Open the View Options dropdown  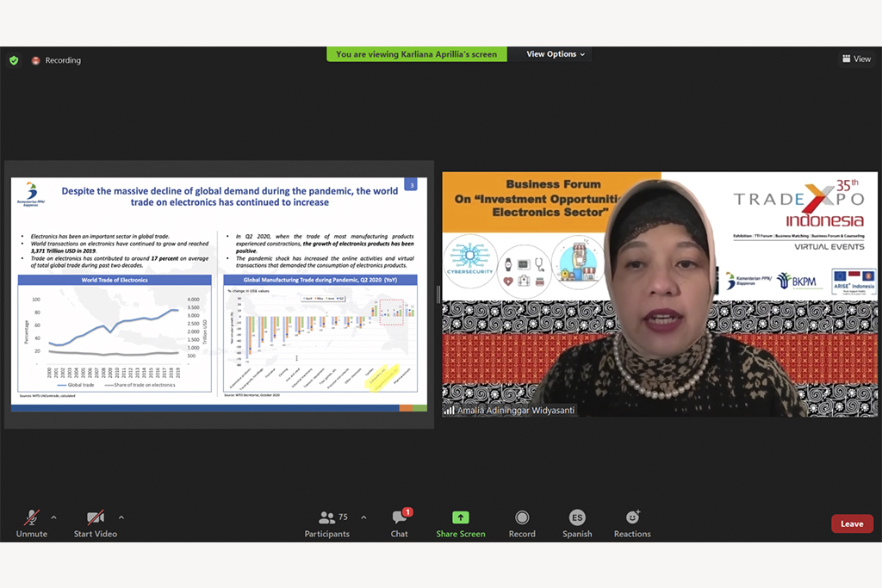pyautogui.click(x=556, y=54)
